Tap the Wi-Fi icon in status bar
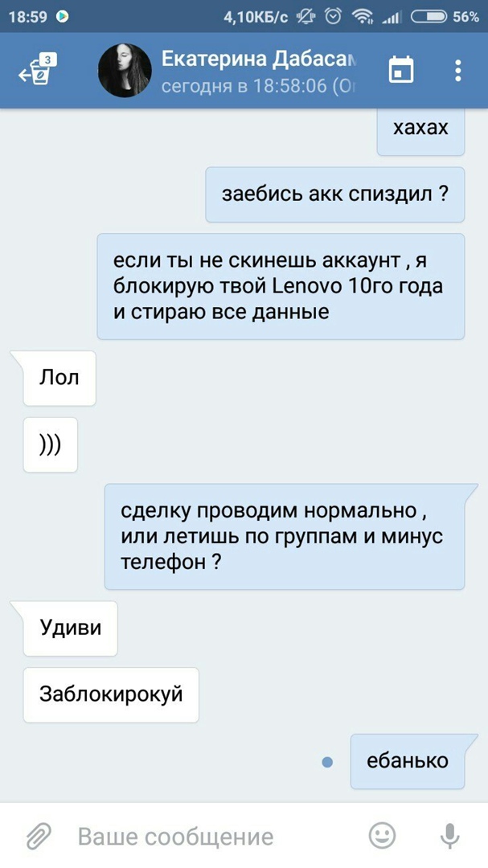488x868 pixels. click(363, 18)
